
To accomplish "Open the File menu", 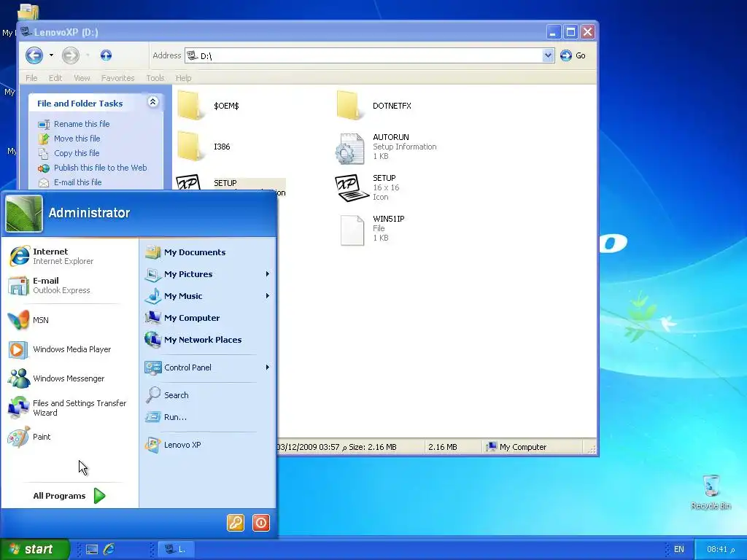I will (31, 78).
